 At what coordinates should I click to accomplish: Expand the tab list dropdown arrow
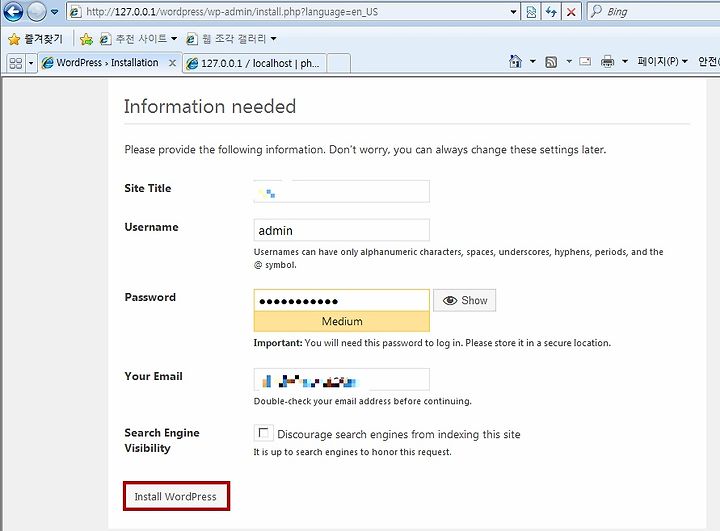[x=31, y=63]
